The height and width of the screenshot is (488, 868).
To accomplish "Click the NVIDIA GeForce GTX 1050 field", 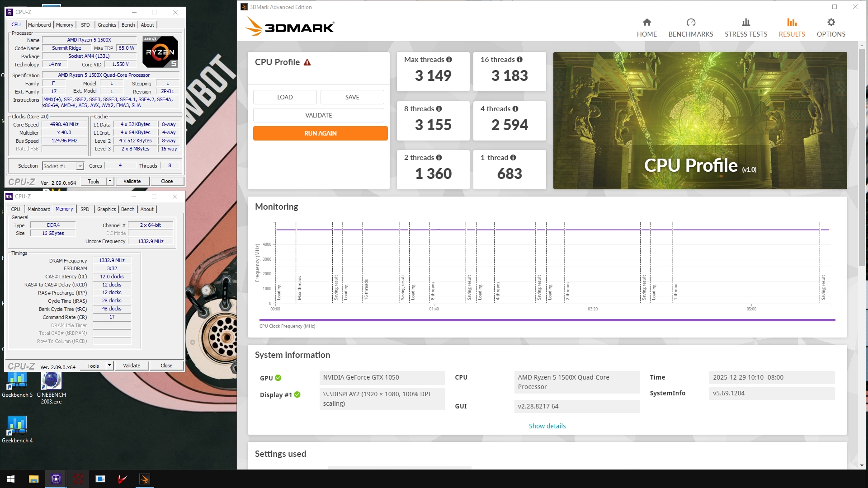I will click(x=382, y=378).
